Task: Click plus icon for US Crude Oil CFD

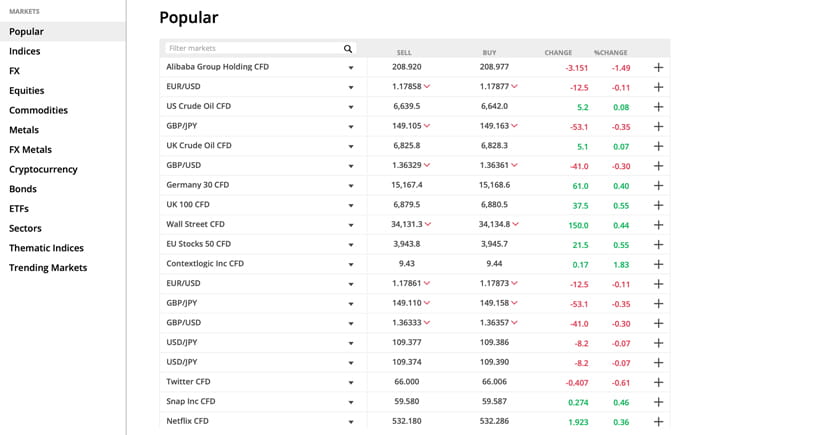Action: click(x=658, y=106)
